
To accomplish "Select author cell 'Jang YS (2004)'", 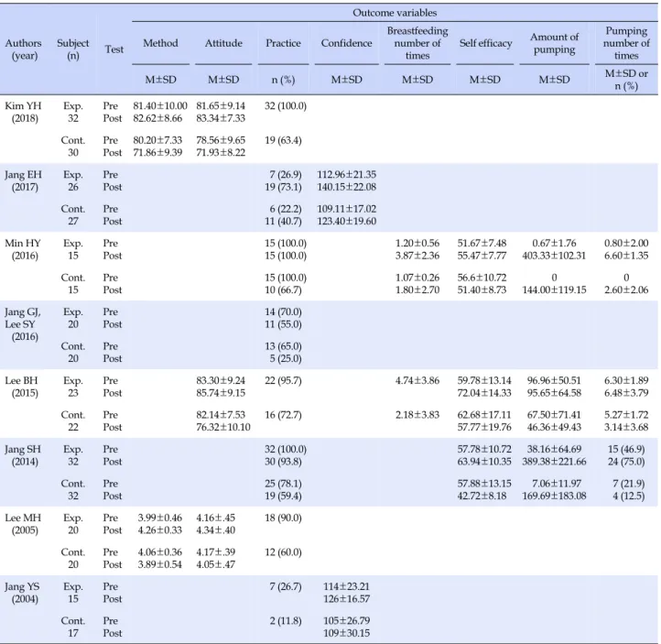I will tap(23, 593).
